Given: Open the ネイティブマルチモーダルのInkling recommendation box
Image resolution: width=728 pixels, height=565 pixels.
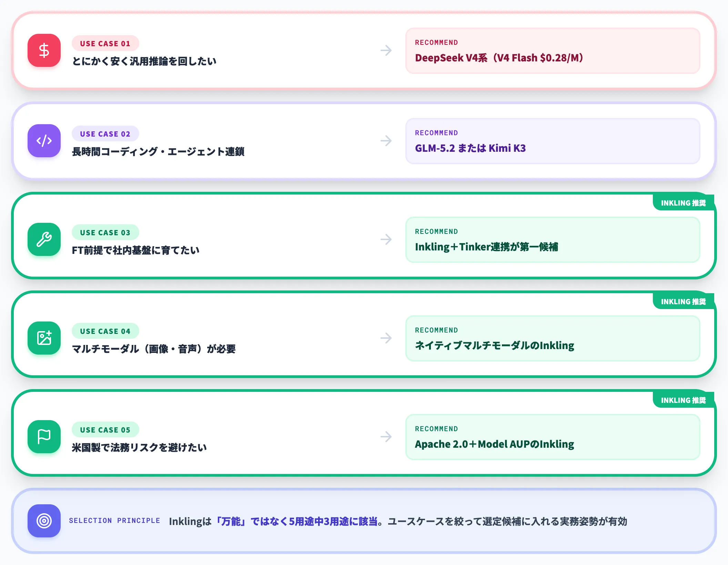Looking at the screenshot, I should [553, 338].
